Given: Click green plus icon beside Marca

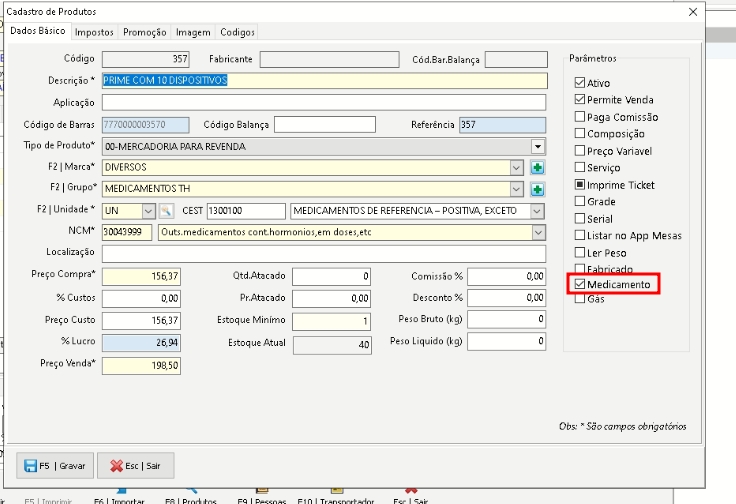Looking at the screenshot, I should [537, 168].
